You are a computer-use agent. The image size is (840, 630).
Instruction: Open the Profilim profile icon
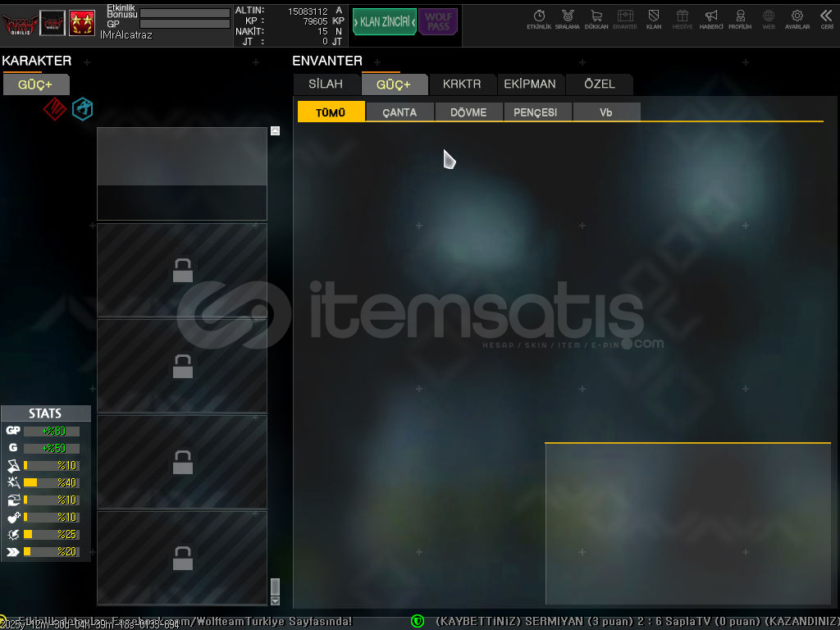pos(740,18)
